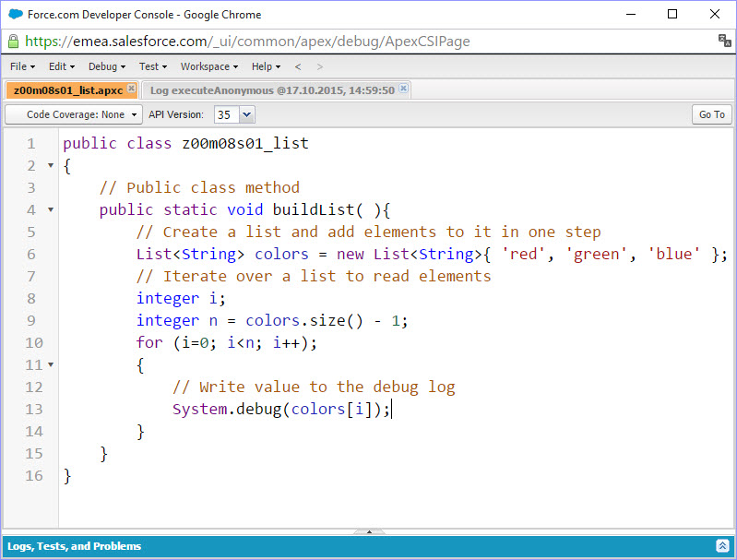Open the Workspace menu
The width and height of the screenshot is (737, 560).
[x=208, y=66]
